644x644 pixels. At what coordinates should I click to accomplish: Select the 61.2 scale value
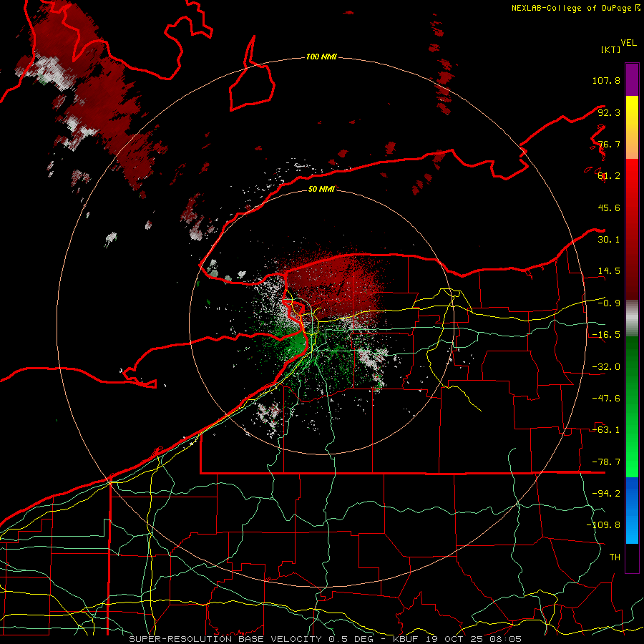609,176
